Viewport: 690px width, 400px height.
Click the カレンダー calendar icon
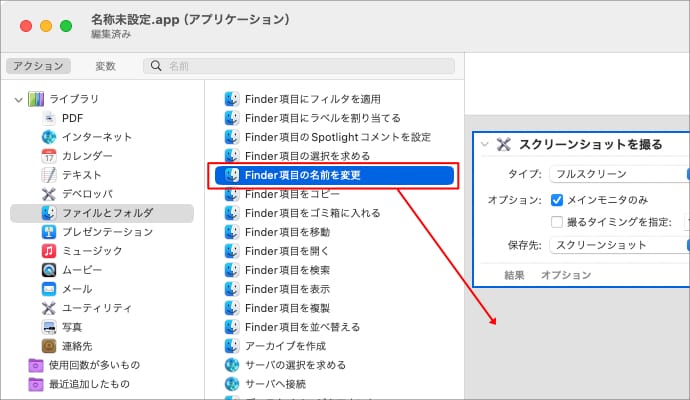click(49, 156)
